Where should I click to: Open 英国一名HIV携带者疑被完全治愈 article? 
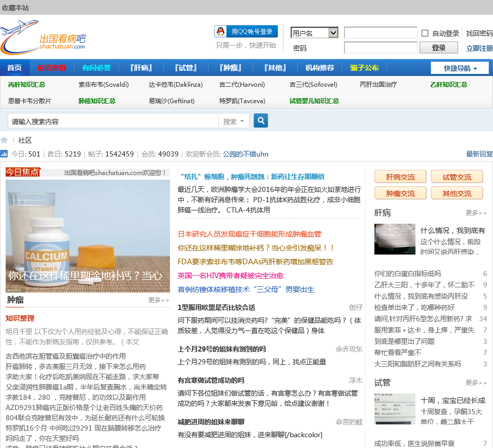(231, 276)
